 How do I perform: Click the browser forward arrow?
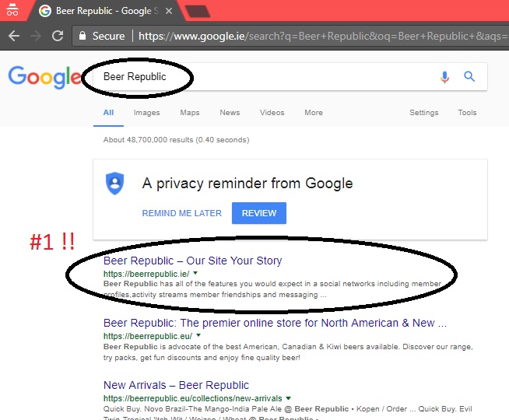pyautogui.click(x=35, y=36)
